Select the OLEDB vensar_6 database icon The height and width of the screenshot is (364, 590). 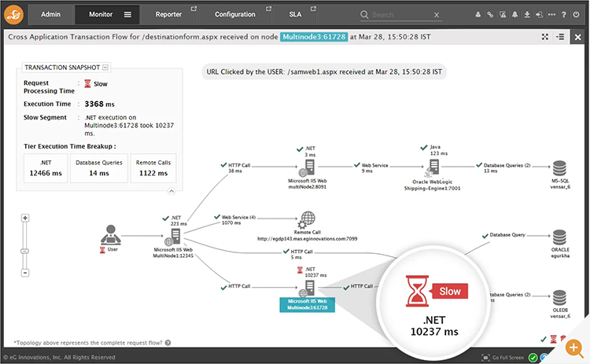coord(559,298)
